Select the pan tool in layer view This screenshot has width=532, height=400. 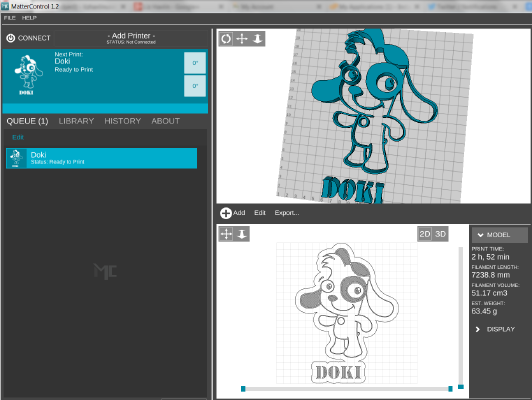click(226, 234)
